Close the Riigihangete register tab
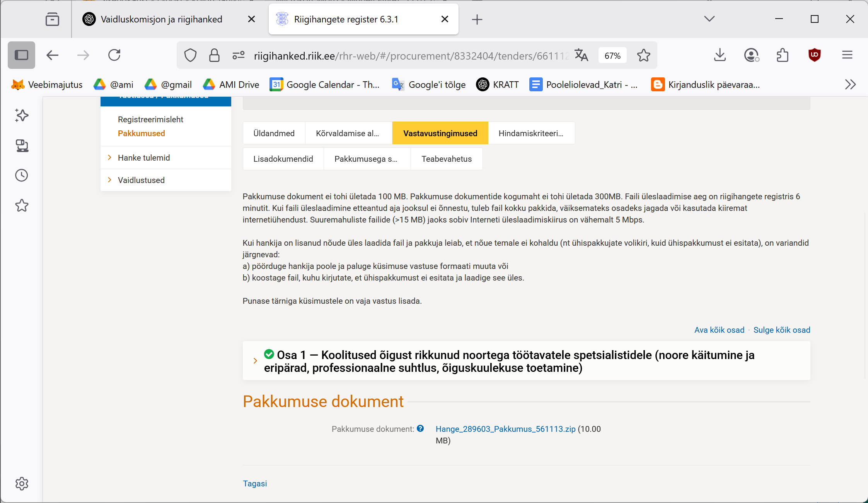 point(445,19)
